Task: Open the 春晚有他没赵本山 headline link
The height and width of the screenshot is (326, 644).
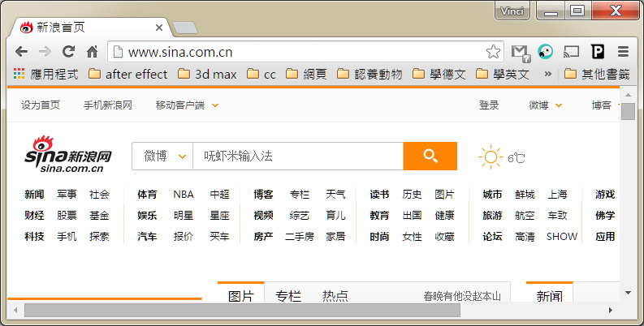Action: pyautogui.click(x=462, y=297)
